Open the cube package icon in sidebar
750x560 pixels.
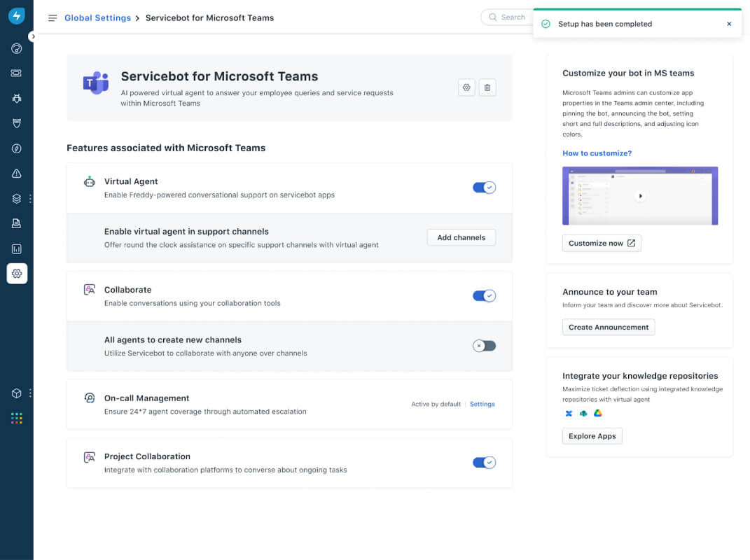point(17,393)
